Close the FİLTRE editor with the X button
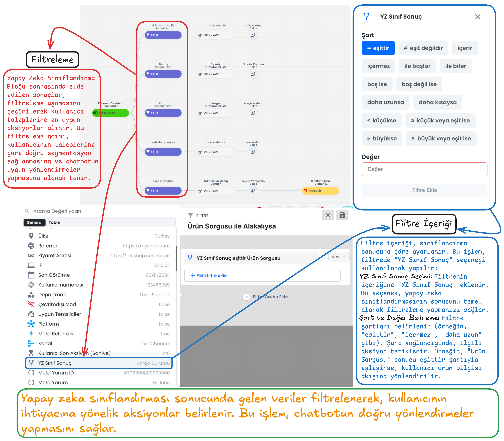The image size is (504, 441). tap(328, 215)
